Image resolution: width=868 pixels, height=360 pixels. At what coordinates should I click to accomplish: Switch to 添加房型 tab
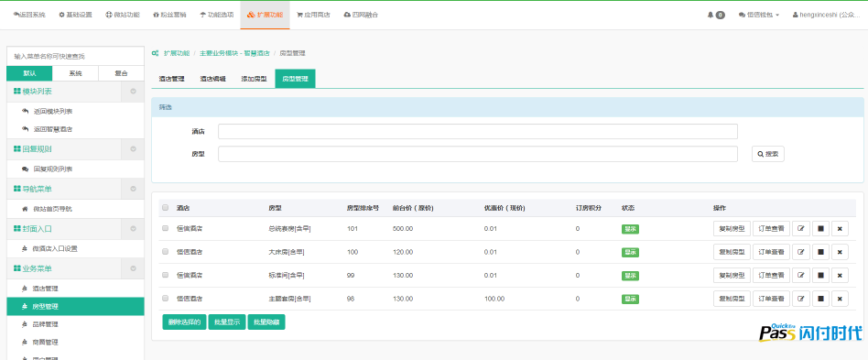[255, 79]
